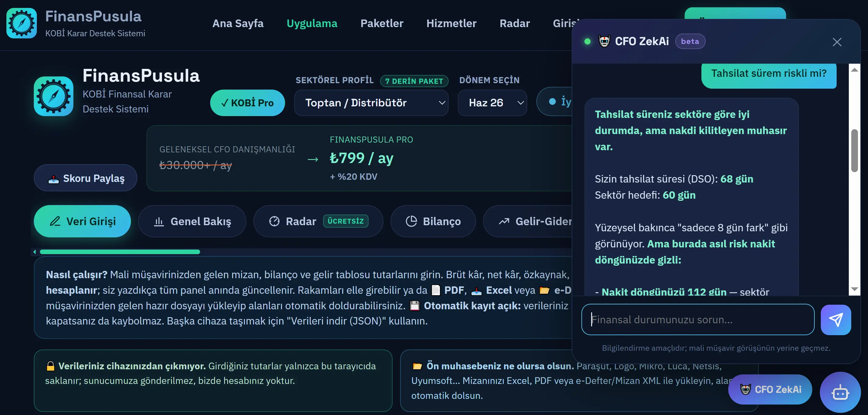The height and width of the screenshot is (415, 868).
Task: Switch to Gelir-Gider tab
Action: click(x=528, y=222)
